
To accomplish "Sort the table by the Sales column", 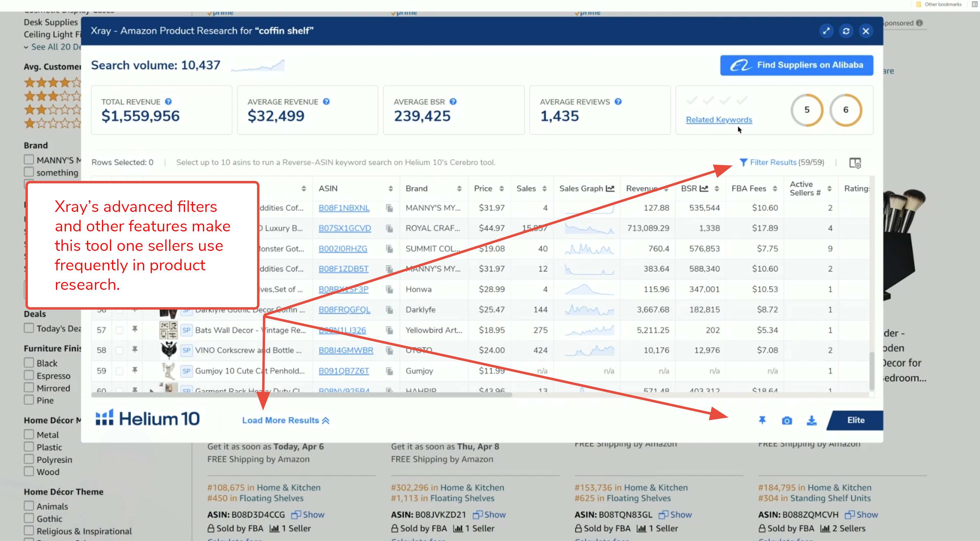I will tap(544, 189).
